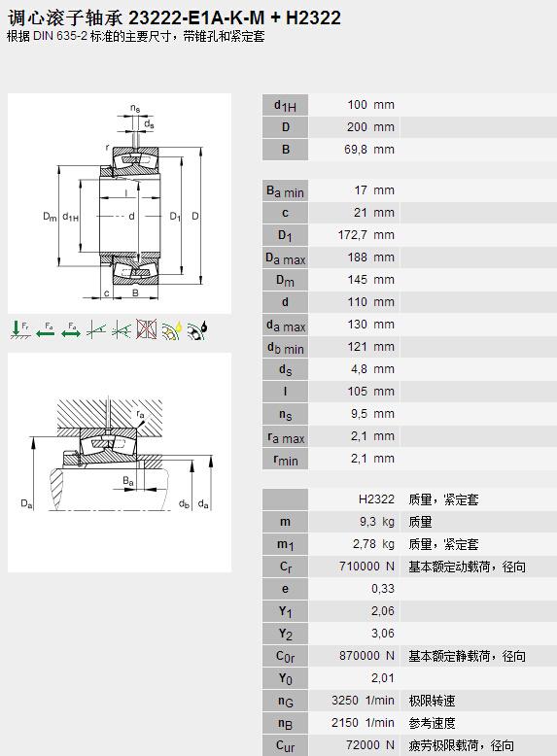Select the ds value 4,8 mm
Image resolution: width=557 pixels, height=756 pixels.
click(x=372, y=369)
